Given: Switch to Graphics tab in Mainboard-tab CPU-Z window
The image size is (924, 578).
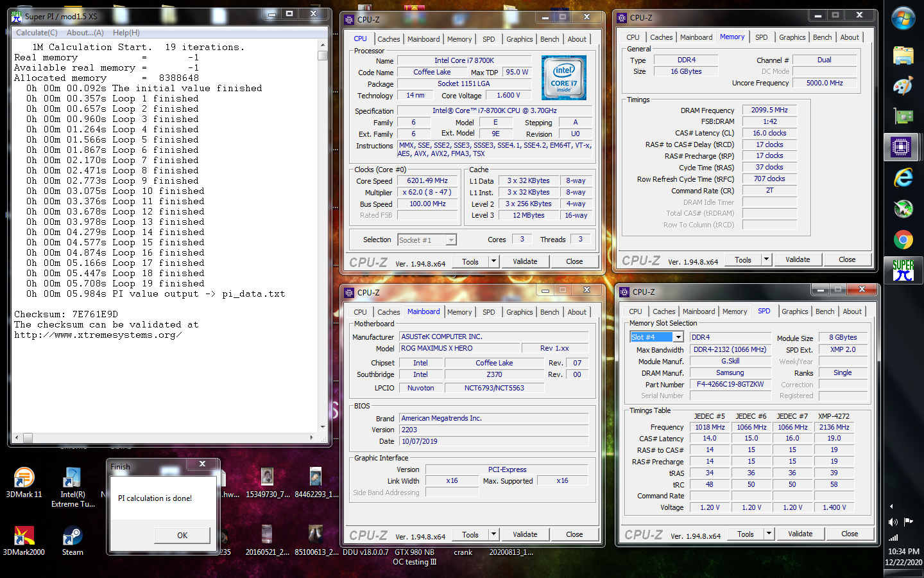Looking at the screenshot, I should (x=519, y=312).
